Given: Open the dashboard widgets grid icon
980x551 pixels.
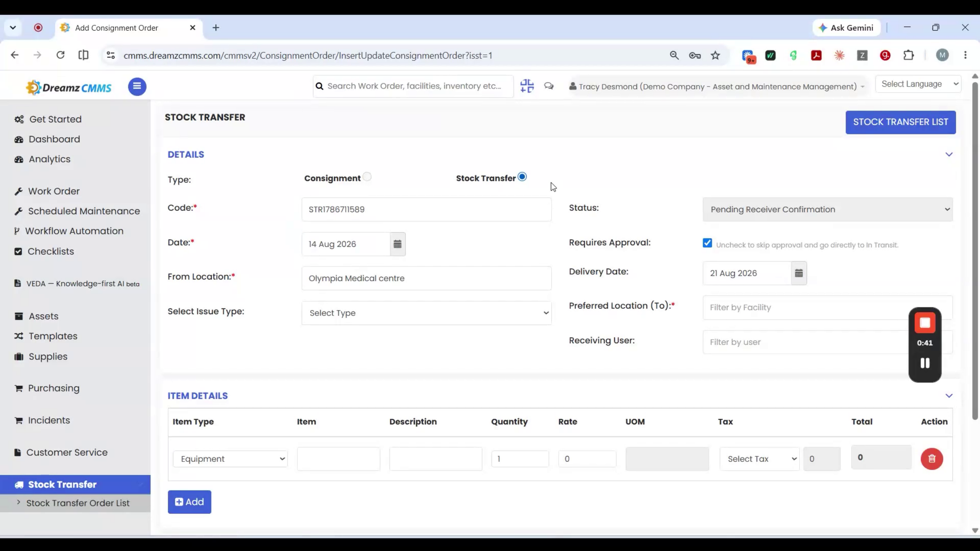Looking at the screenshot, I should (527, 86).
